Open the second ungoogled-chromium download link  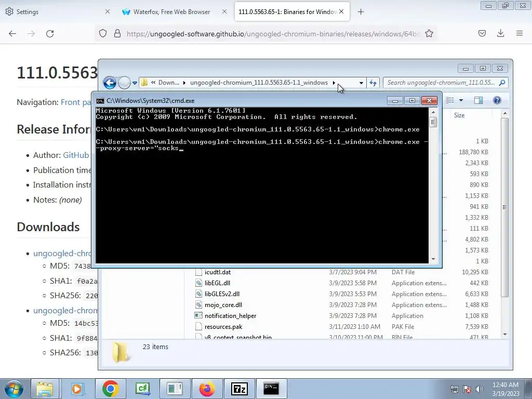pos(65,311)
